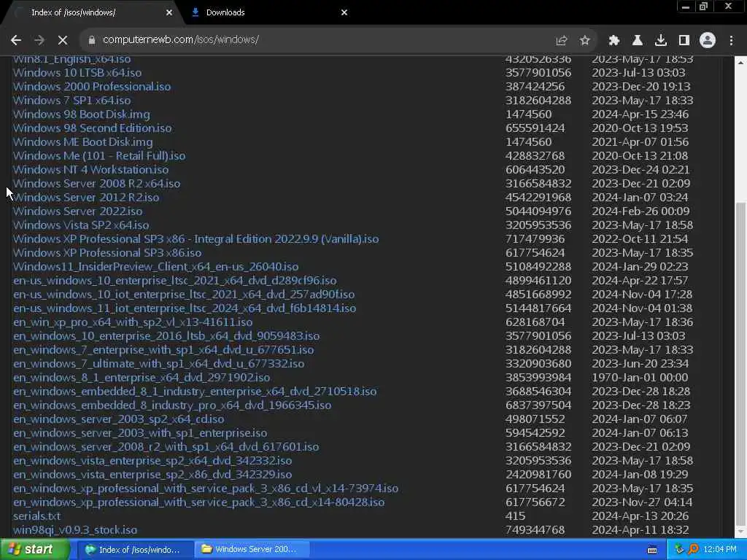Viewport: 747px width, 560px height.
Task: Show downloads from toolbar download icon
Action: 660,41
